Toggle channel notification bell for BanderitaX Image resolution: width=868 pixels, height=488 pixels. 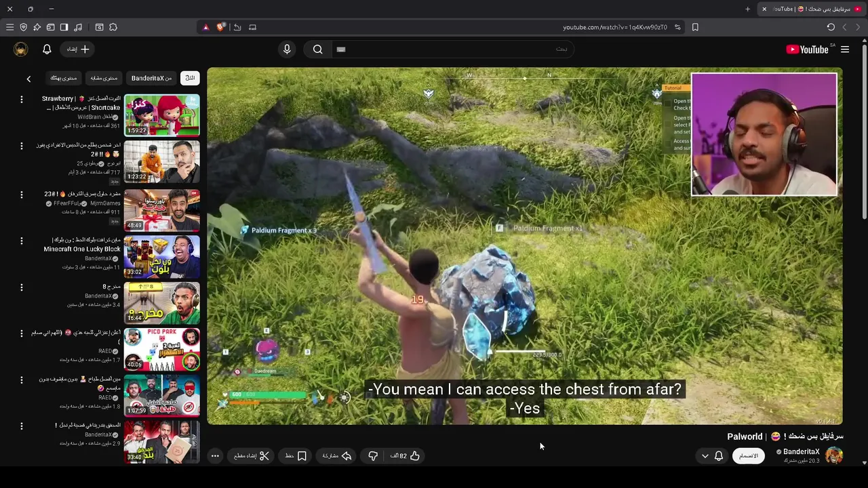(x=719, y=456)
